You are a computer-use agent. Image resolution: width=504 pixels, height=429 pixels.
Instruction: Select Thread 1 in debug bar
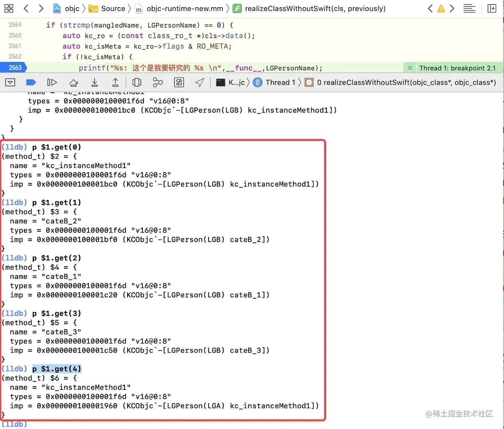[x=274, y=83]
